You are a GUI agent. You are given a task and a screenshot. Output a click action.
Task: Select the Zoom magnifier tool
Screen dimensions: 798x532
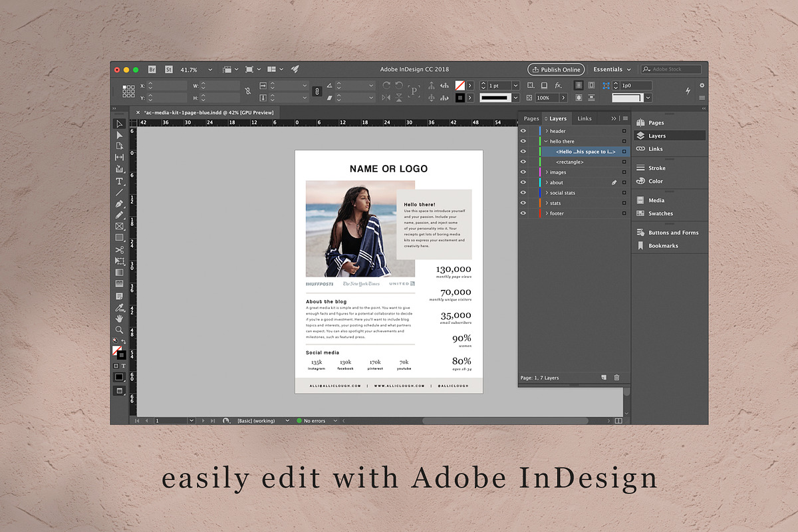point(120,330)
